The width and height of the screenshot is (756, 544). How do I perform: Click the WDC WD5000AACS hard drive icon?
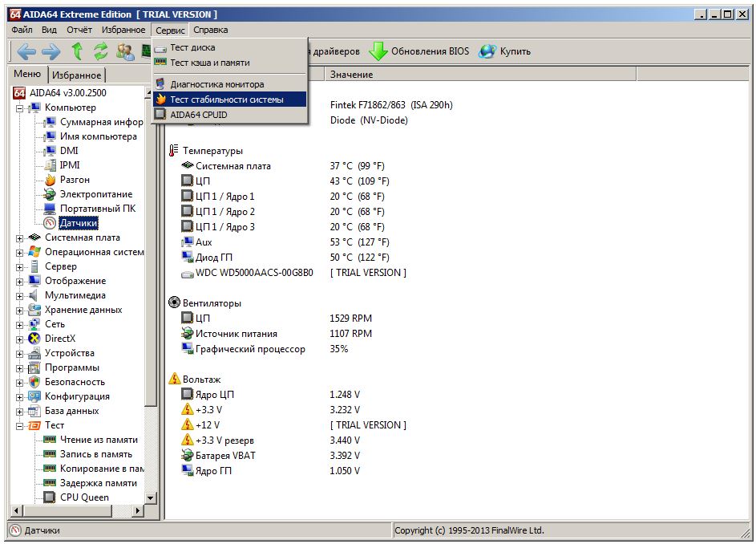pos(187,274)
